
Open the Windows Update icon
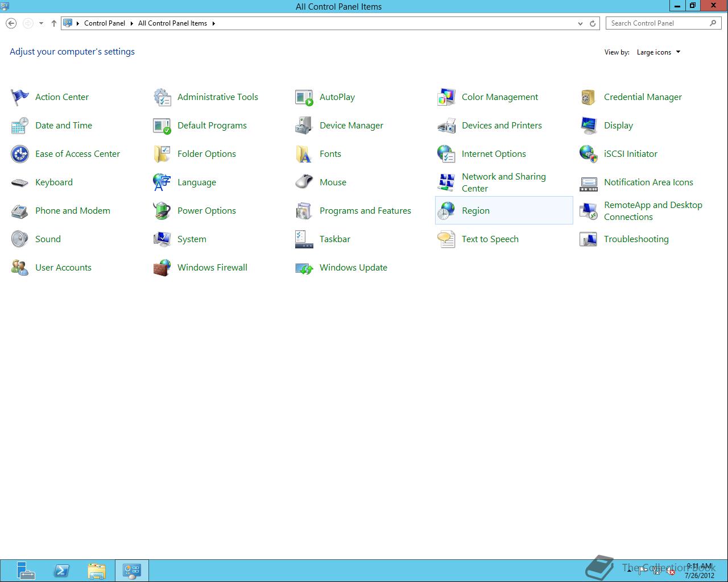point(304,268)
